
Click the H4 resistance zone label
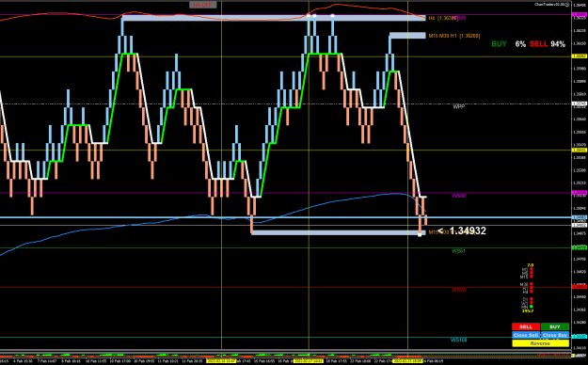click(443, 18)
